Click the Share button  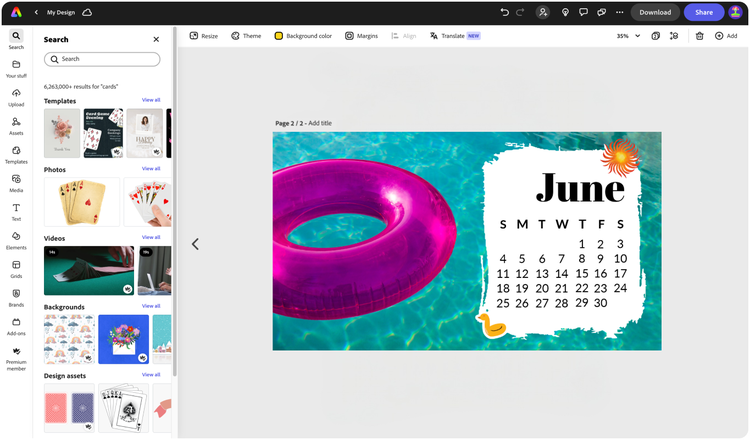(x=704, y=12)
